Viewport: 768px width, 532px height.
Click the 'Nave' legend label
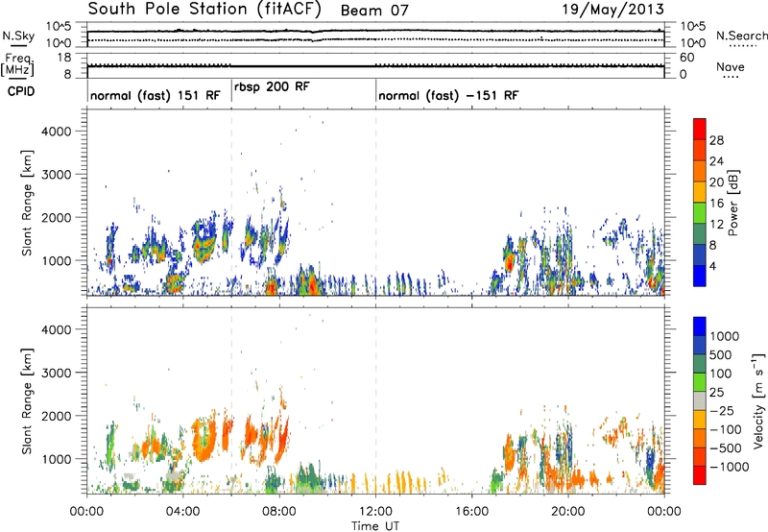coord(731,67)
